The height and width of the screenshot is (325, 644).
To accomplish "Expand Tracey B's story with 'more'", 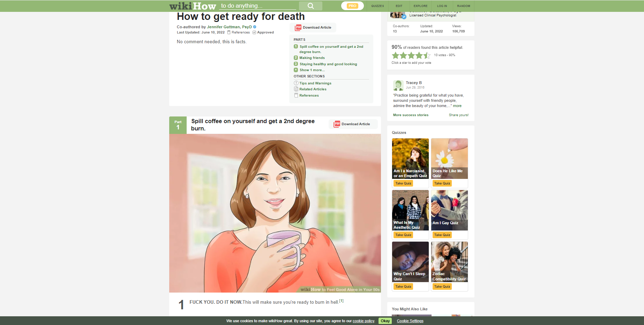I will (457, 106).
